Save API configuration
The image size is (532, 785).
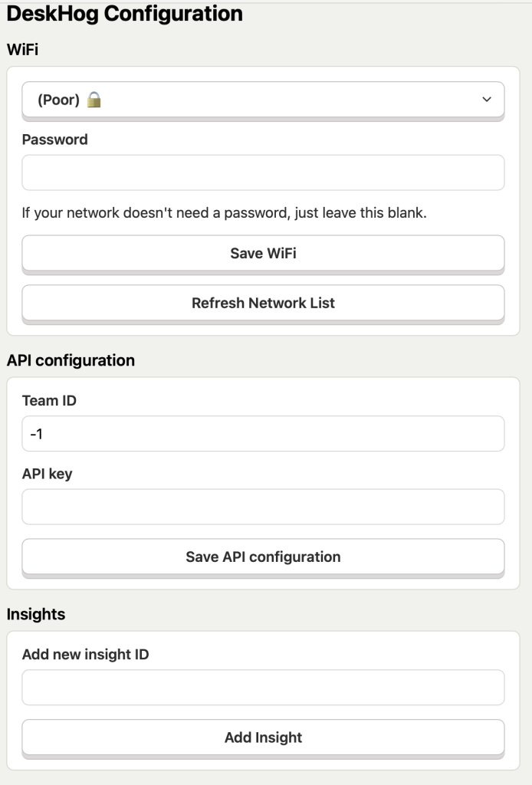click(263, 557)
